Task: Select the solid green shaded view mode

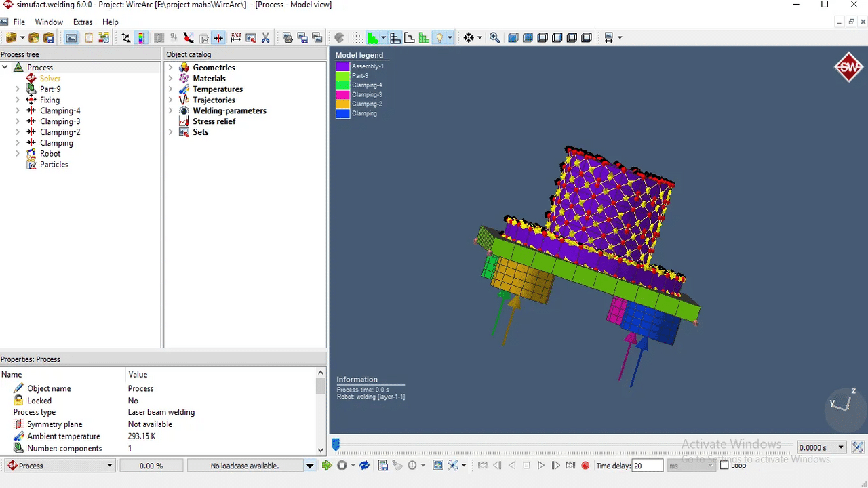Action: point(373,38)
